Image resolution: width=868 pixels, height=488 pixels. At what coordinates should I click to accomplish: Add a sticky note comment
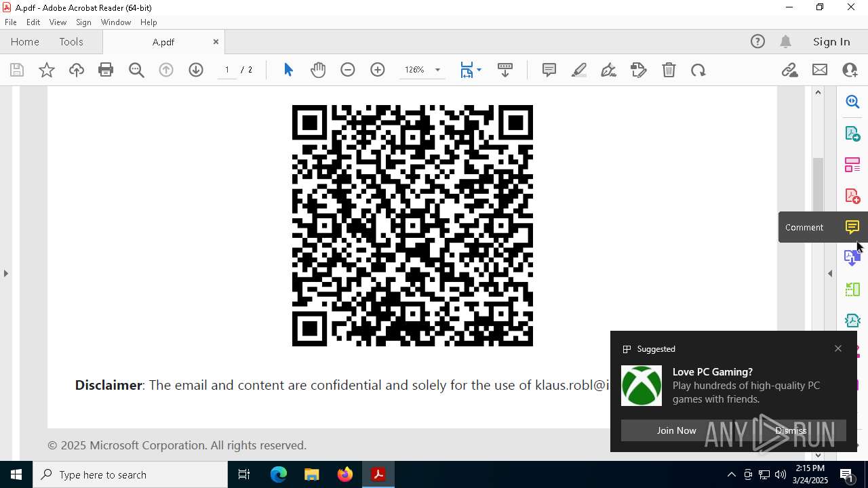point(549,70)
